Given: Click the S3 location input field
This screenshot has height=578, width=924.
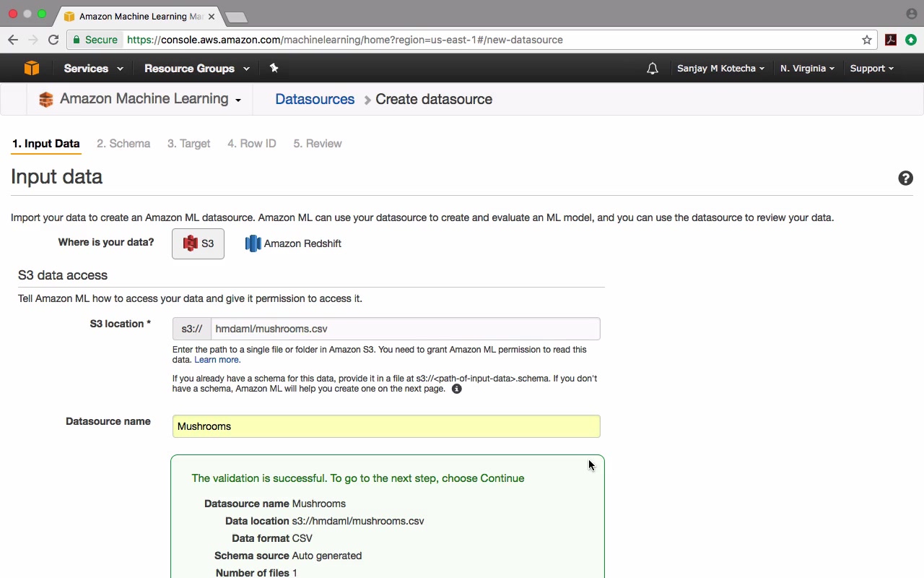Looking at the screenshot, I should 405,329.
